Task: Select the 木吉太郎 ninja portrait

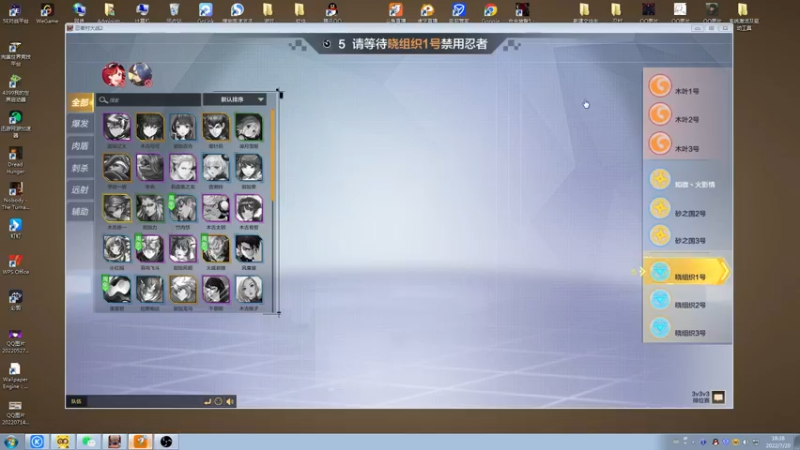Action: coord(216,208)
